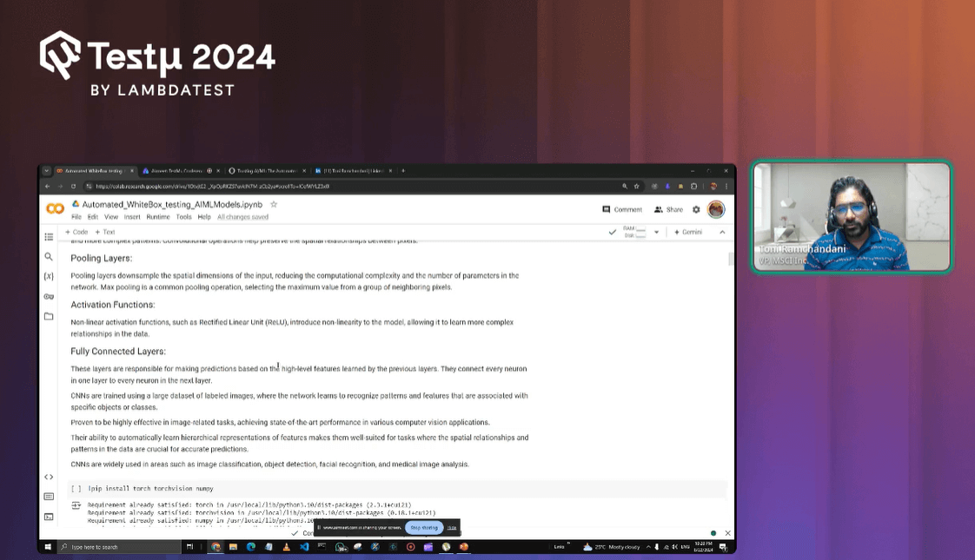975x560 pixels.
Task: Open the browser three-dot menu
Action: [x=726, y=186]
